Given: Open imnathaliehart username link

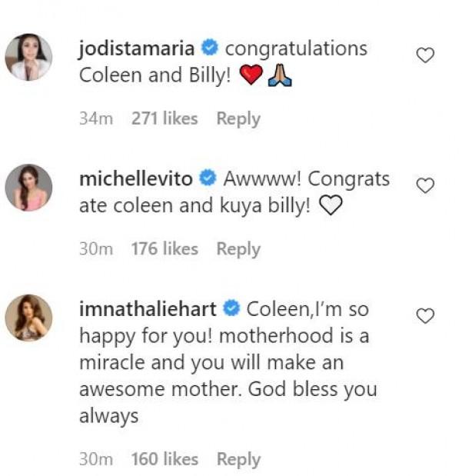Looking at the screenshot, I should pyautogui.click(x=148, y=309).
